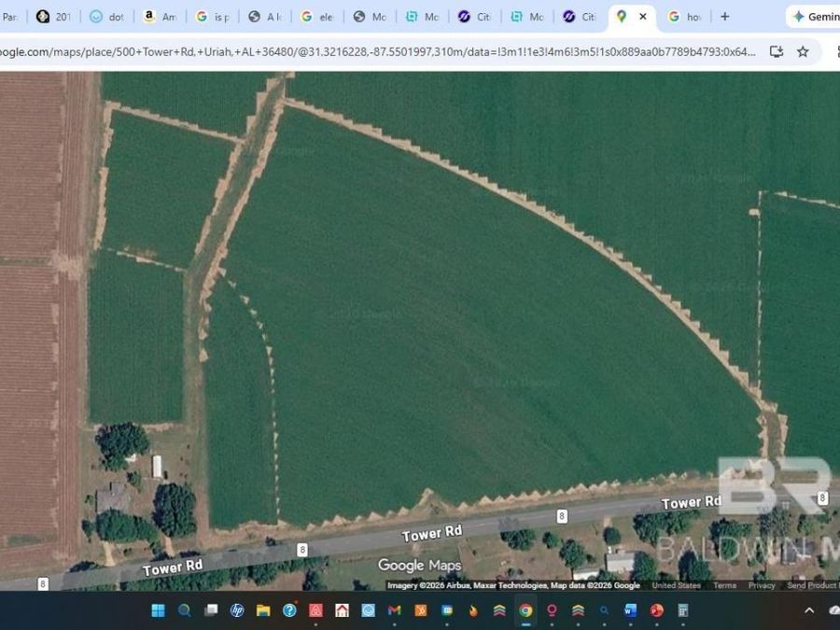Viewport: 840px width, 630px height.
Task: Open Gmail from the taskbar
Action: 394,611
